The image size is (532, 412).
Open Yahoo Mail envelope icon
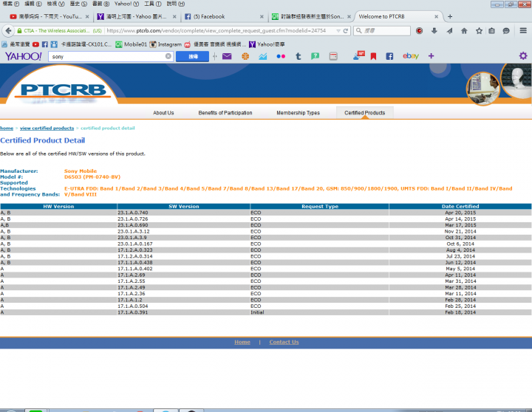tap(227, 56)
